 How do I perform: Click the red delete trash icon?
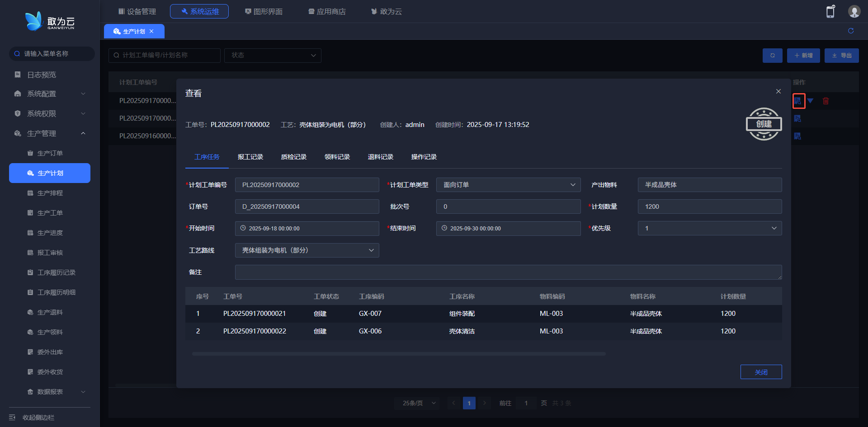tap(826, 101)
